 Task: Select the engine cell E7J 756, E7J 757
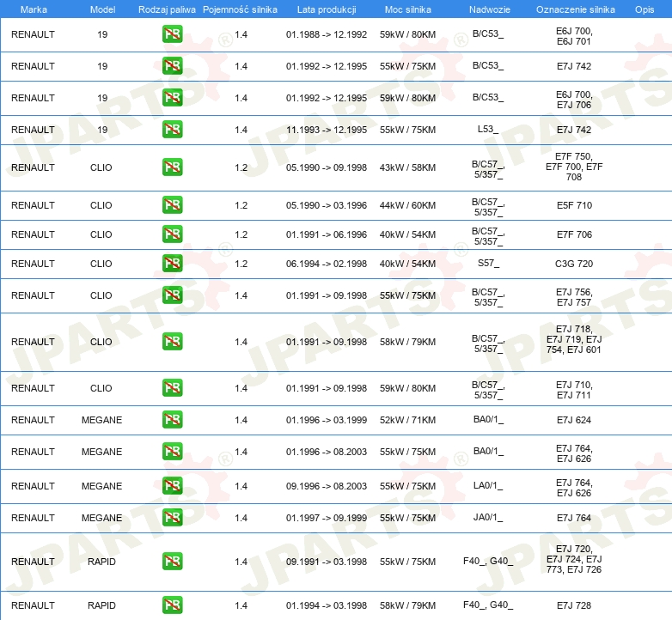pyautogui.click(x=574, y=297)
